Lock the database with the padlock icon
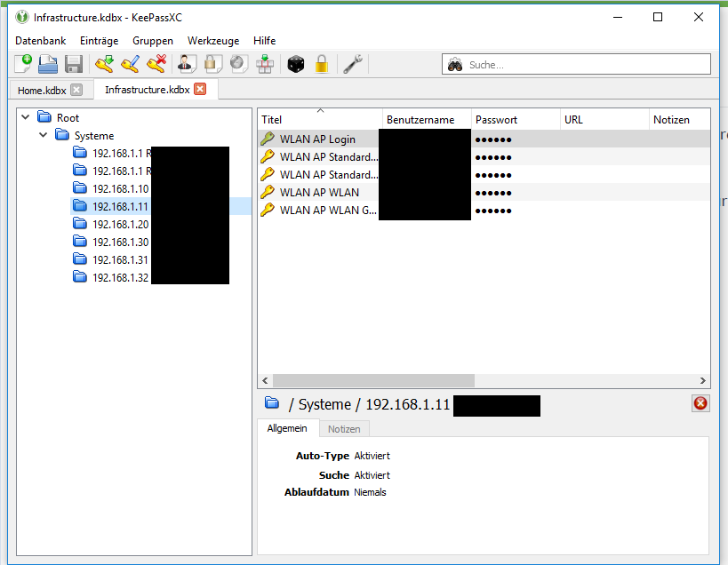 click(321, 63)
